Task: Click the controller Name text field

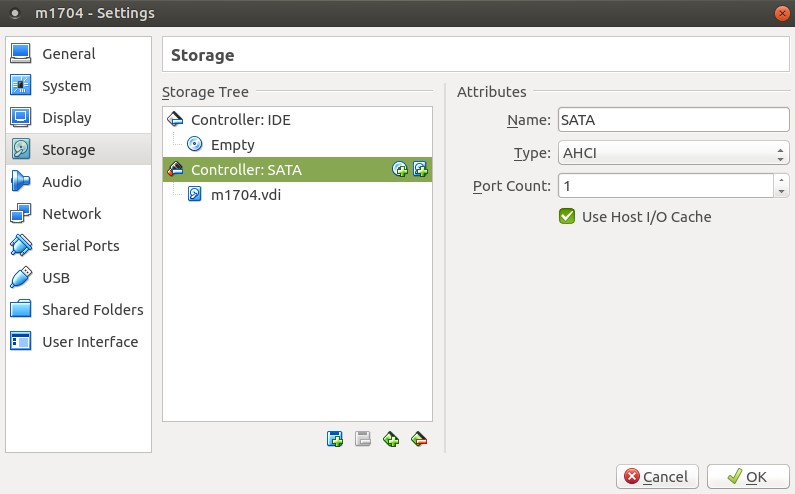Action: (x=673, y=120)
